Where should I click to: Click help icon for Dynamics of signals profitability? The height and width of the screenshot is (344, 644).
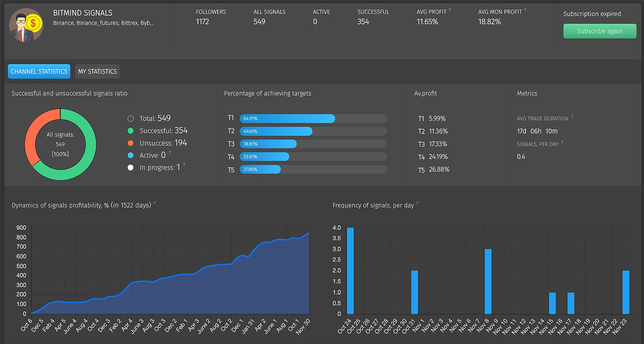coord(155,203)
